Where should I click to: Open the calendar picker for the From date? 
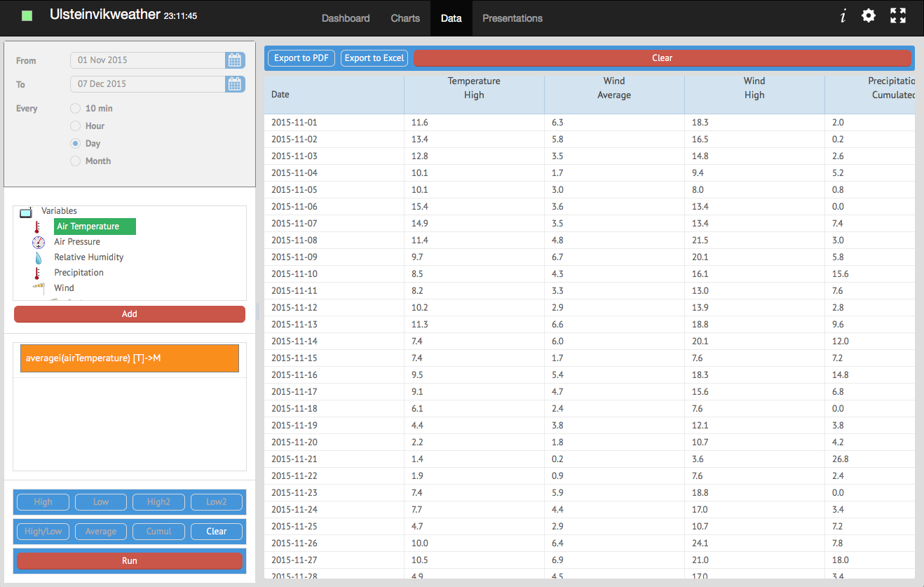click(x=236, y=60)
